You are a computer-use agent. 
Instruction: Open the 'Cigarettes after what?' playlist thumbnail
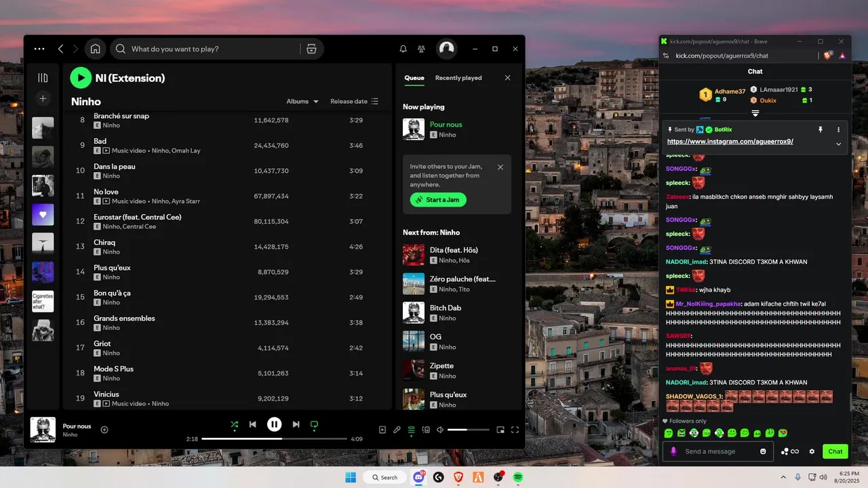tap(43, 302)
